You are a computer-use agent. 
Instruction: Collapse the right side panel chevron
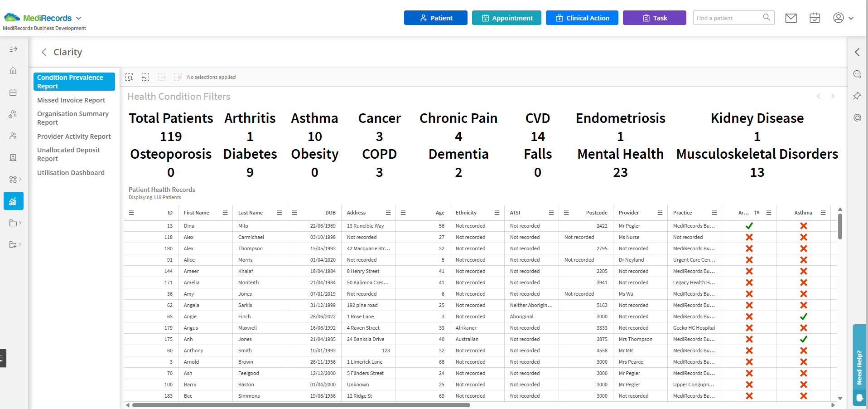(x=857, y=52)
